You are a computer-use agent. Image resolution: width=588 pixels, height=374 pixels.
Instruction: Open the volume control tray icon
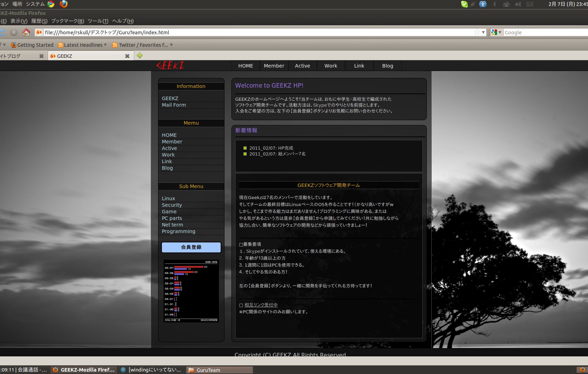coord(518,4)
